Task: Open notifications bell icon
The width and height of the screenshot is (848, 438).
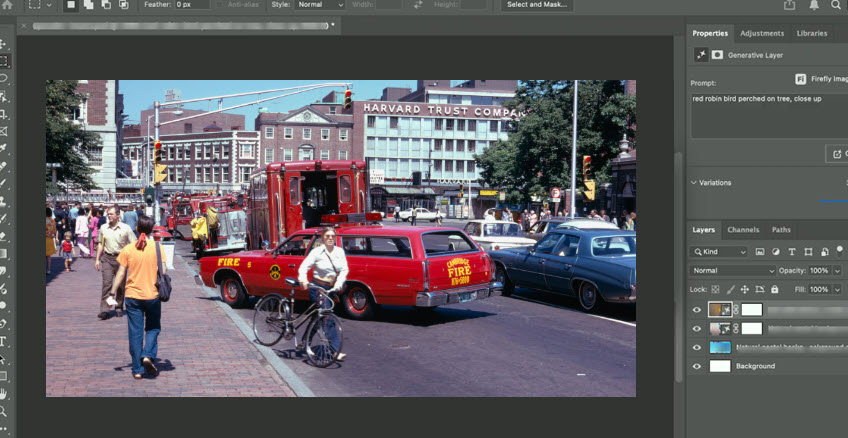Action: [x=813, y=4]
